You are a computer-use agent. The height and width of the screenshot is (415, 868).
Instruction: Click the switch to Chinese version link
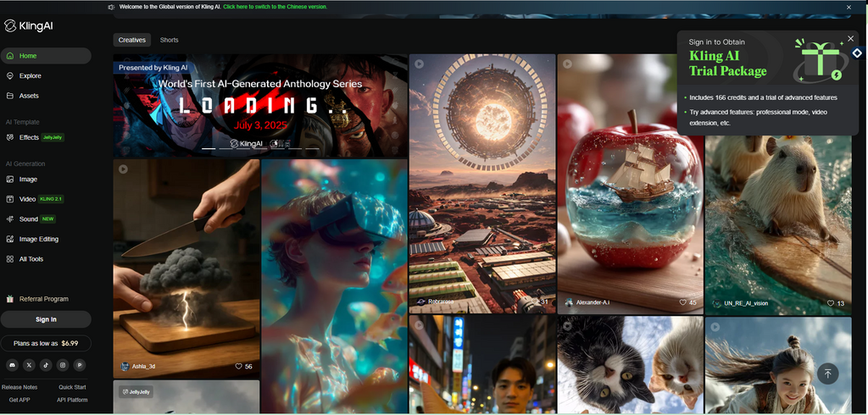pyautogui.click(x=275, y=7)
